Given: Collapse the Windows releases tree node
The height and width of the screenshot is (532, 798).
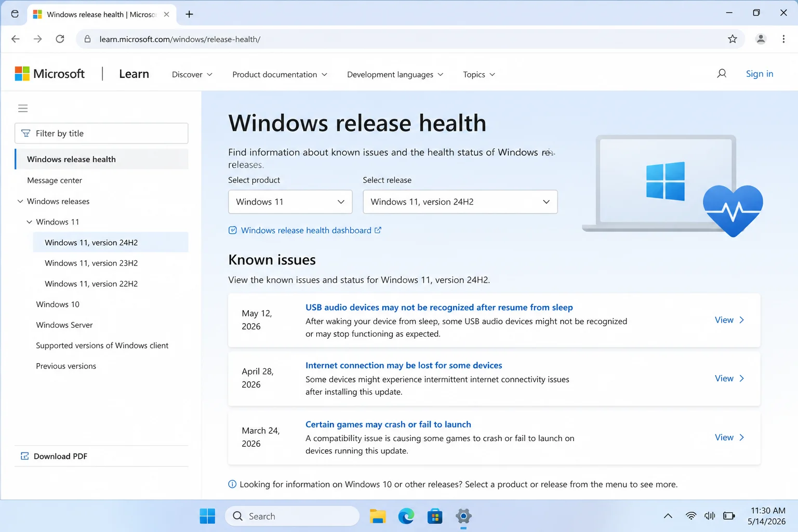Looking at the screenshot, I should [20, 201].
